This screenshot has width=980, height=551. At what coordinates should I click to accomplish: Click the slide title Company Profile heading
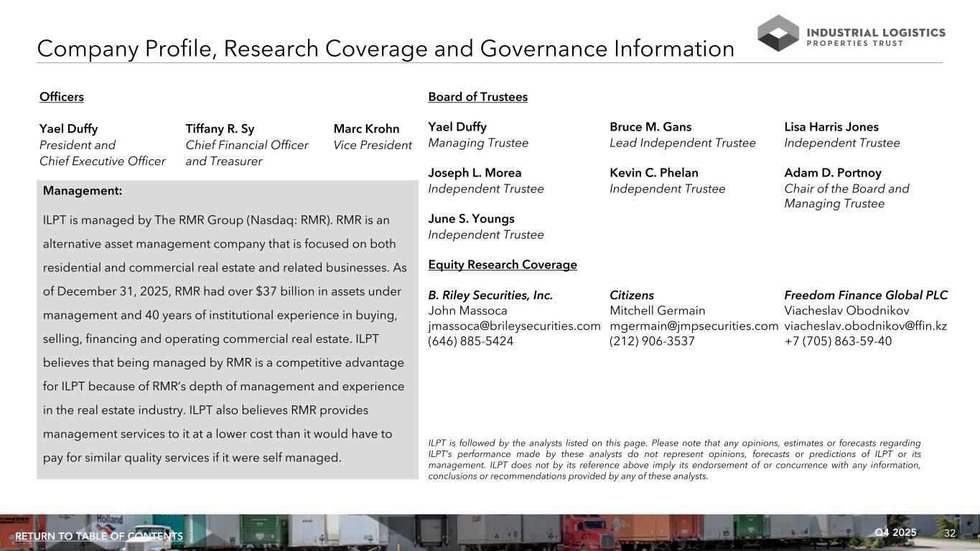point(385,49)
